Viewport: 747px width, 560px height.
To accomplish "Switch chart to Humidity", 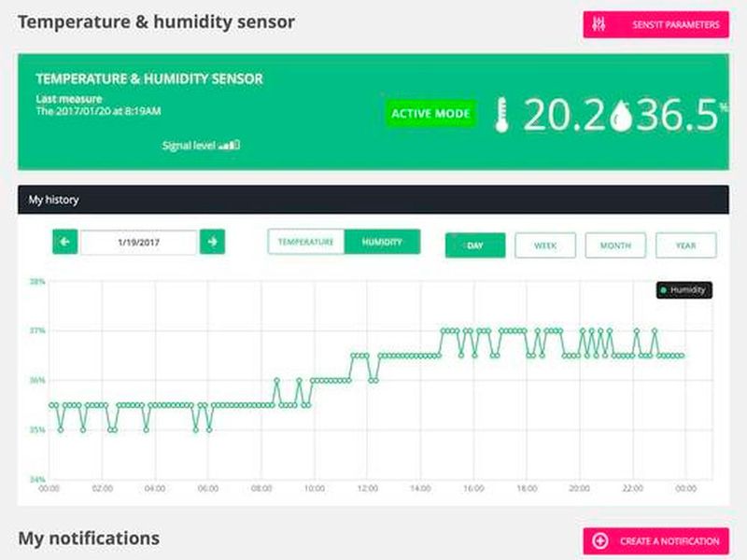I will click(x=382, y=242).
